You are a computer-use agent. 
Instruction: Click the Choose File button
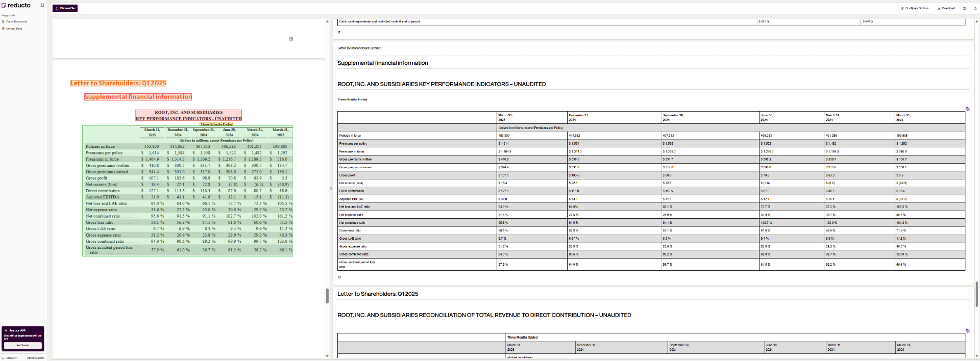65,8
